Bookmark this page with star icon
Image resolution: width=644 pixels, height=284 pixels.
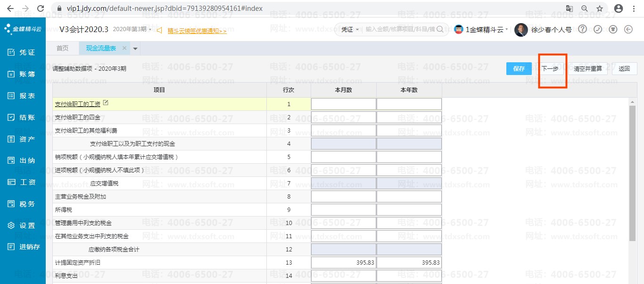pos(600,8)
